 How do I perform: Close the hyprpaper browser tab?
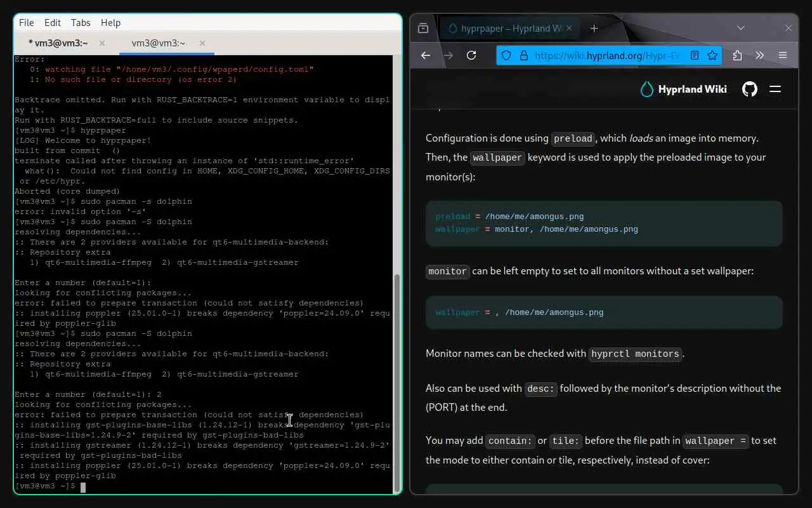[569, 29]
